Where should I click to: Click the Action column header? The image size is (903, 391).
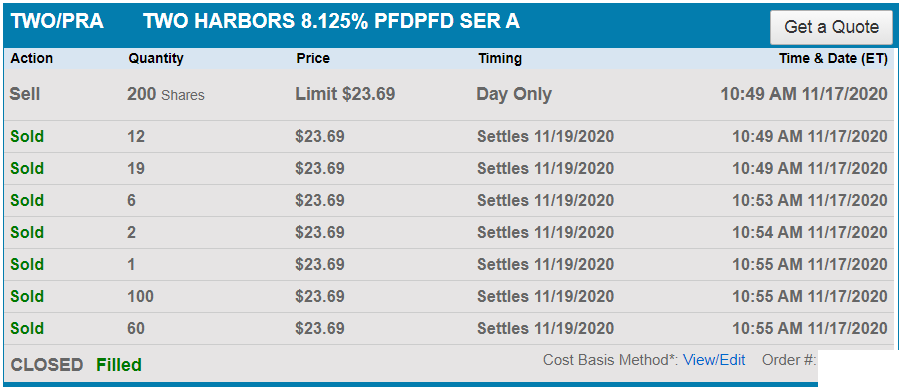tap(32, 58)
